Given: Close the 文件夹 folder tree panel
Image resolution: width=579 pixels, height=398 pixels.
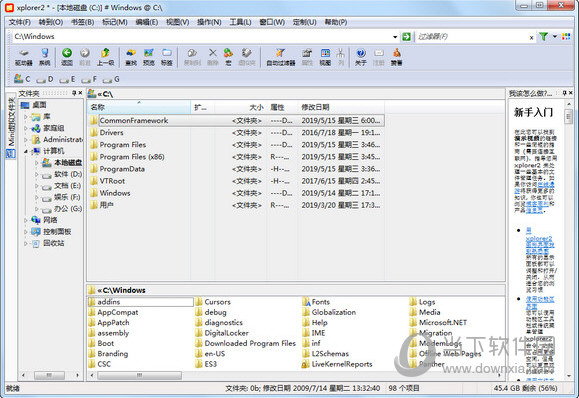Looking at the screenshot, I should 80,93.
